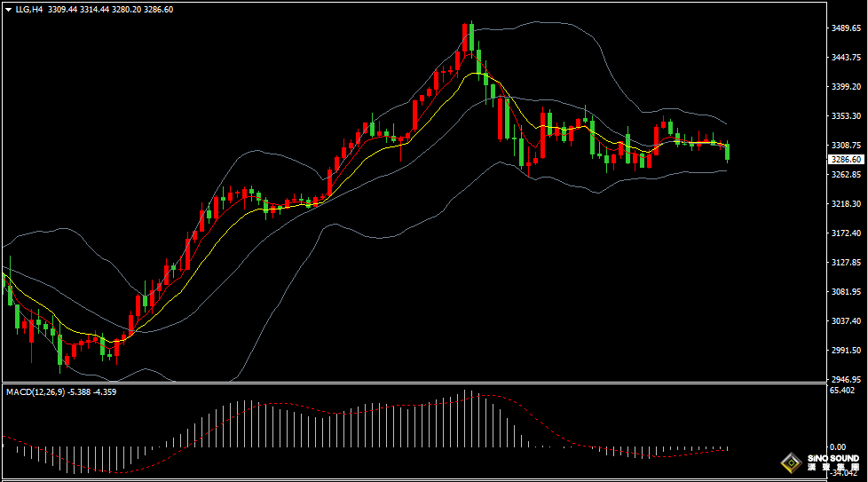Click the tallest MACD histogram bar
The image size is (868, 482).
click(465, 418)
